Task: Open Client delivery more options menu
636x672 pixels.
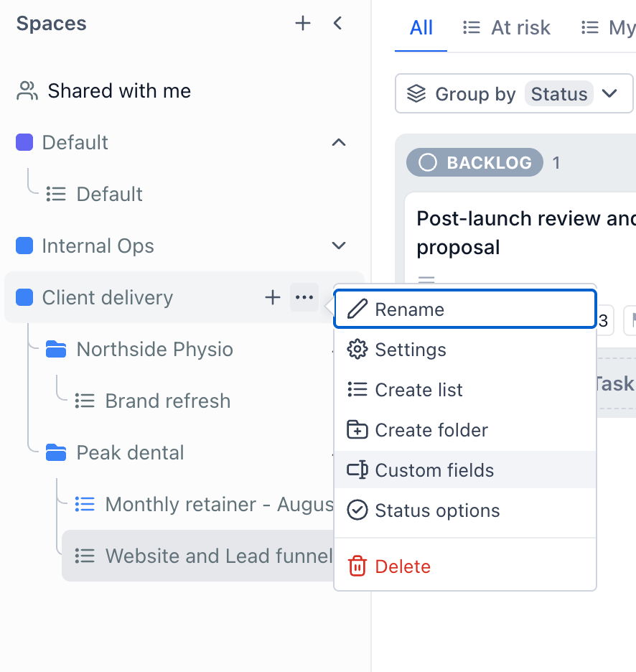Action: coord(304,297)
